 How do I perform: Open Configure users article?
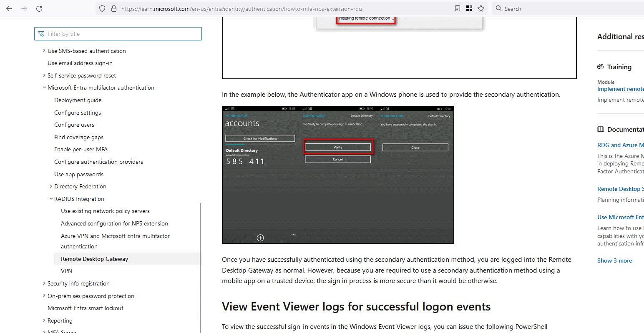(74, 125)
